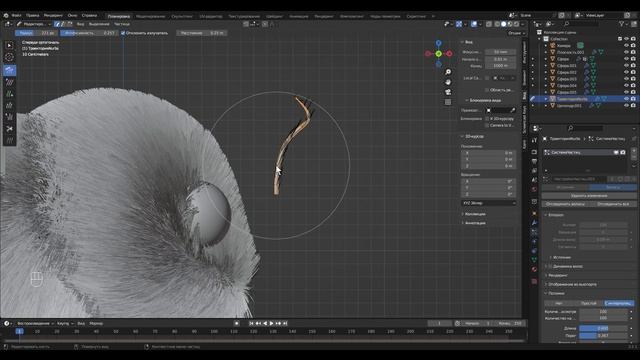Open the World properties tab icon

534,189
